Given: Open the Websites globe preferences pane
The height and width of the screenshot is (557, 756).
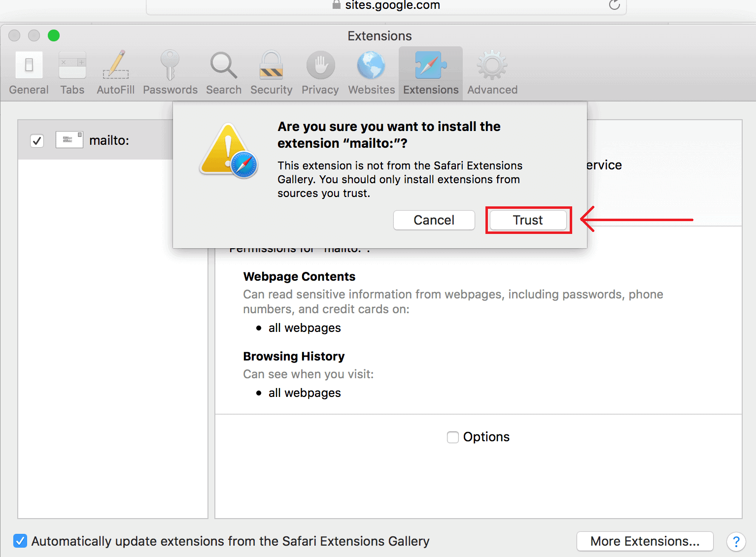Looking at the screenshot, I should click(x=372, y=73).
